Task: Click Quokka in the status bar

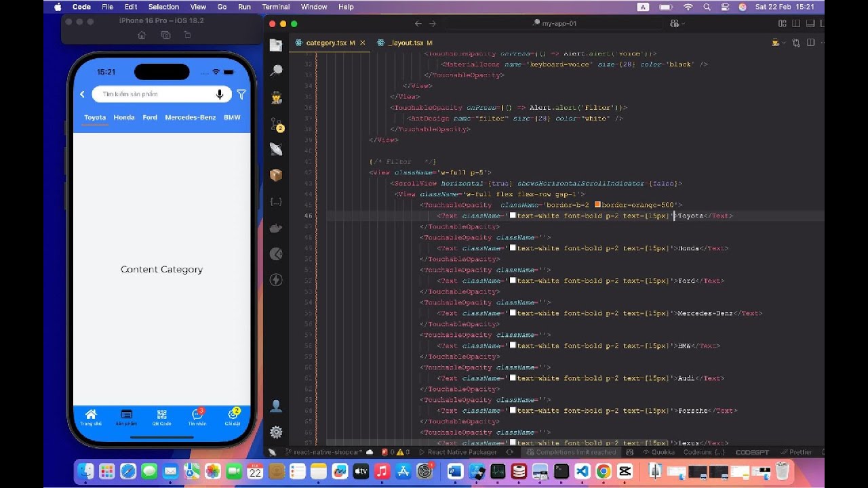Action: [658, 452]
